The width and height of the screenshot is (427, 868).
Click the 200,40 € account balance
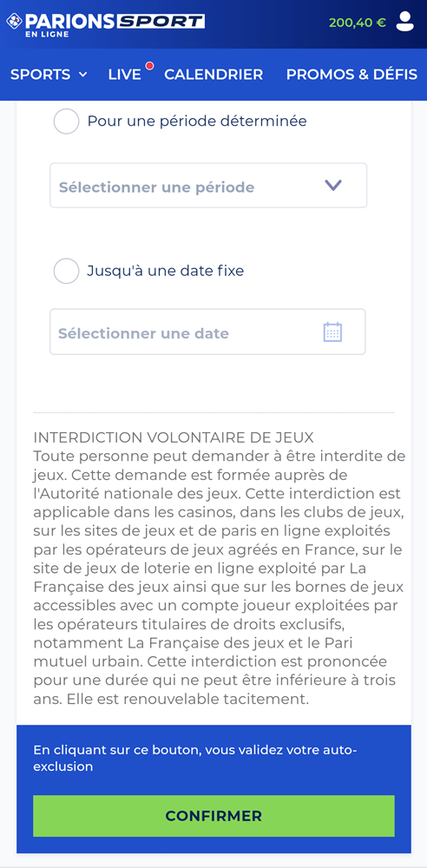tap(358, 23)
